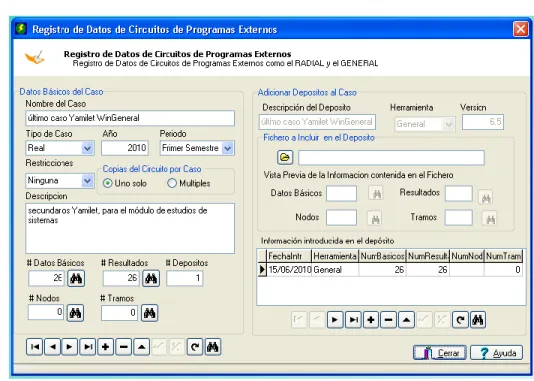Click NumTram column header
Viewport: 534px width, 381px height.
point(503,256)
